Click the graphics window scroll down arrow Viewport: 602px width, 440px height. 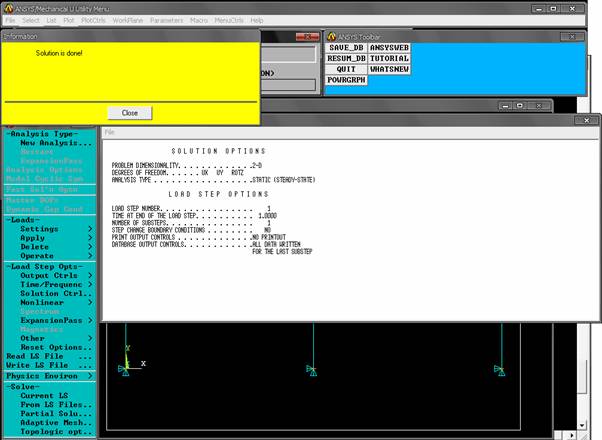click(x=582, y=425)
